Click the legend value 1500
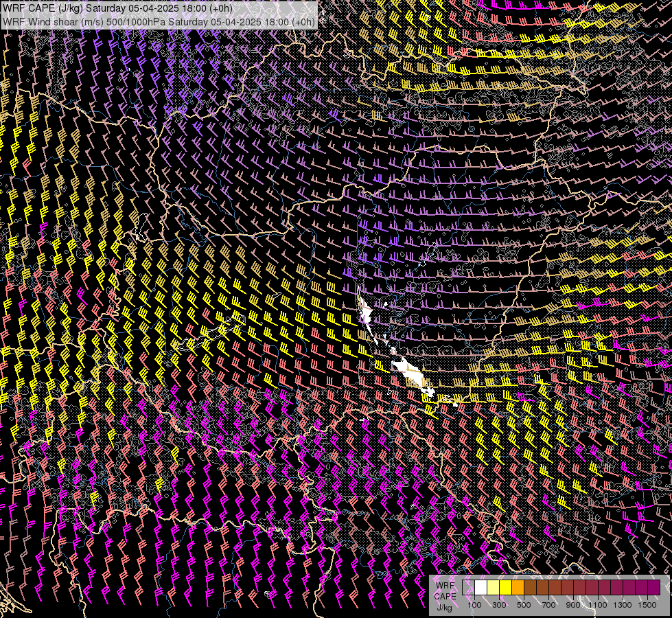672x618 pixels. point(647,605)
